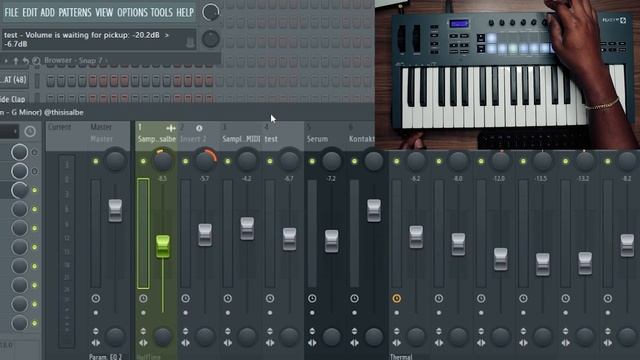Image resolution: width=640 pixels, height=360 pixels.
Task: Click swap left-right arrows on Master track
Action: coord(96,343)
